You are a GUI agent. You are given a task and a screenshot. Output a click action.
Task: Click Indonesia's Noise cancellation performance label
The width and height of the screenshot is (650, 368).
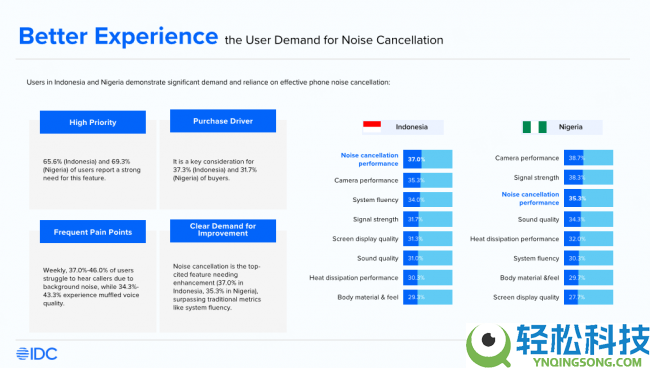tap(369, 159)
